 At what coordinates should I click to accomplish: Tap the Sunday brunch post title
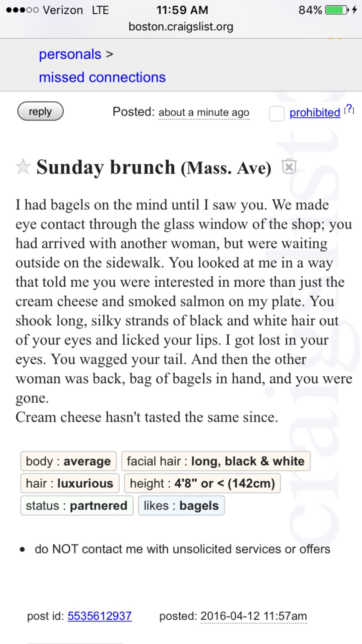pyautogui.click(x=154, y=167)
